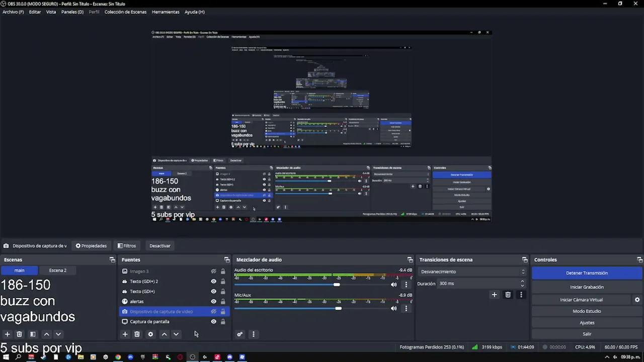Open advanced audio properties gears icon
Image resolution: width=644 pixels, height=362 pixels.
pos(240,334)
